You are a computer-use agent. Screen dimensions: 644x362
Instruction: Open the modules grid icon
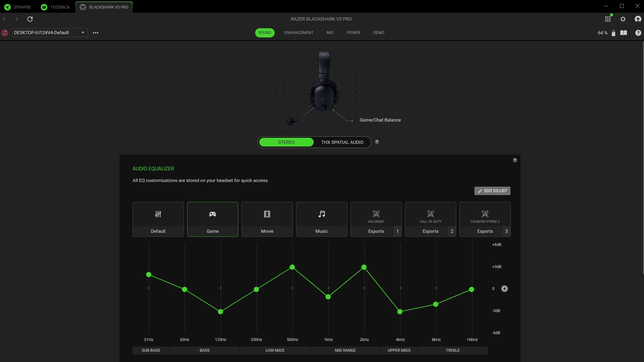[x=608, y=19]
